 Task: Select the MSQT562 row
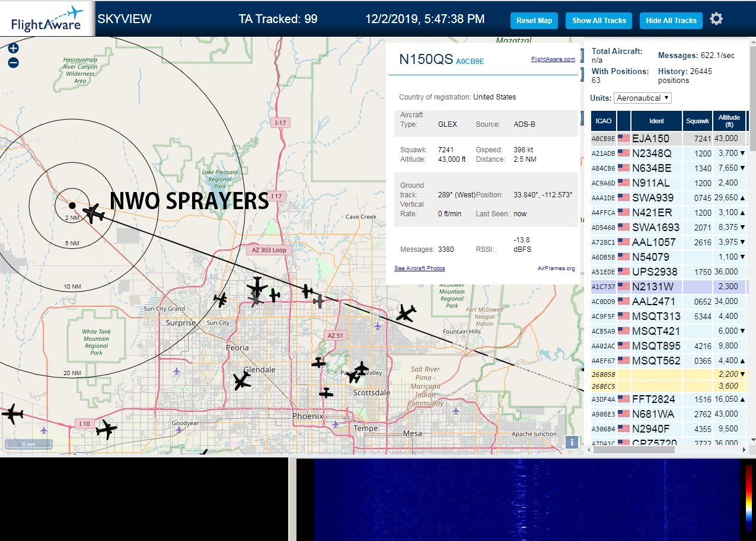669,361
